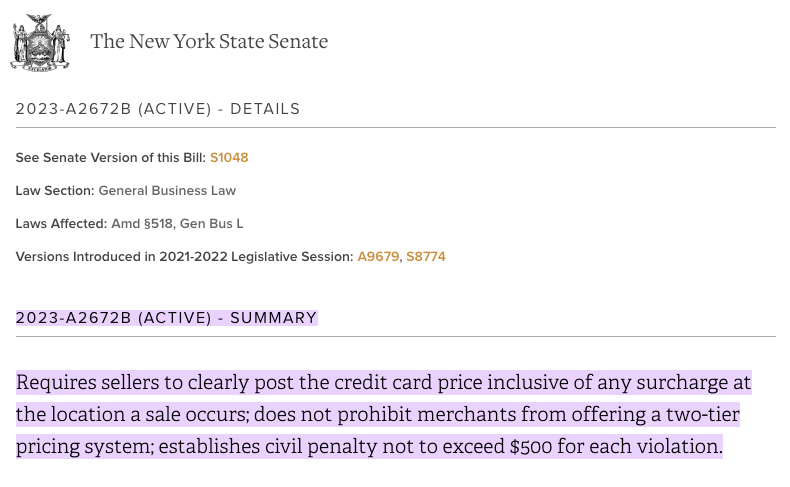The image size is (790, 487).
Task: Click the "Versions Introduced in 2021-2022 Legislative Session" label
Action: point(185,257)
